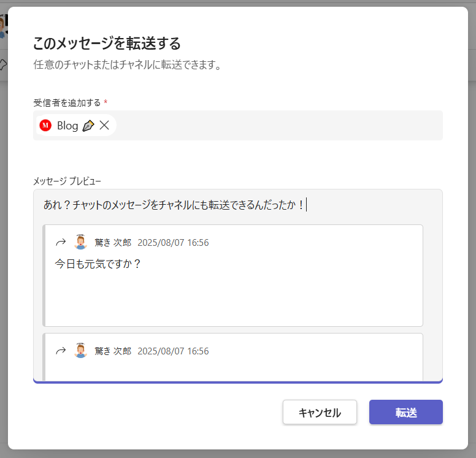Remove the Blog recipient with the X icon
The height and width of the screenshot is (458, 476).
point(104,126)
